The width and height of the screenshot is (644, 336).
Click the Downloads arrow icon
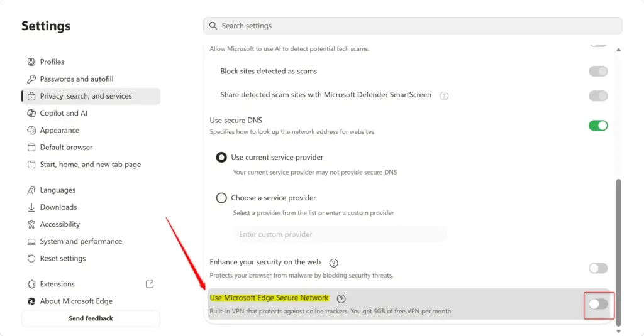31,207
